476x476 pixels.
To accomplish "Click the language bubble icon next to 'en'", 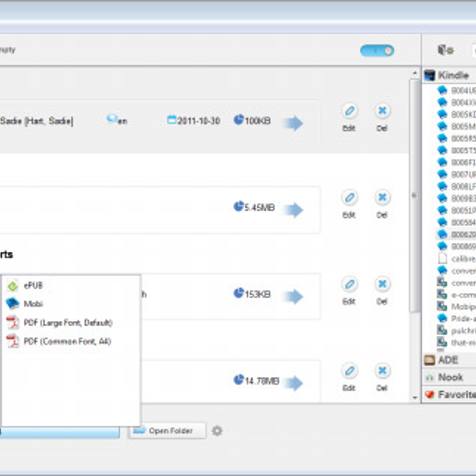I will click(x=112, y=118).
